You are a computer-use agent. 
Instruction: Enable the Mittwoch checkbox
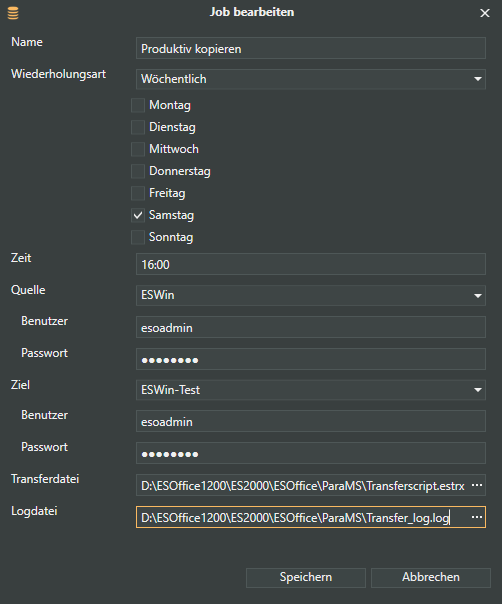138,149
